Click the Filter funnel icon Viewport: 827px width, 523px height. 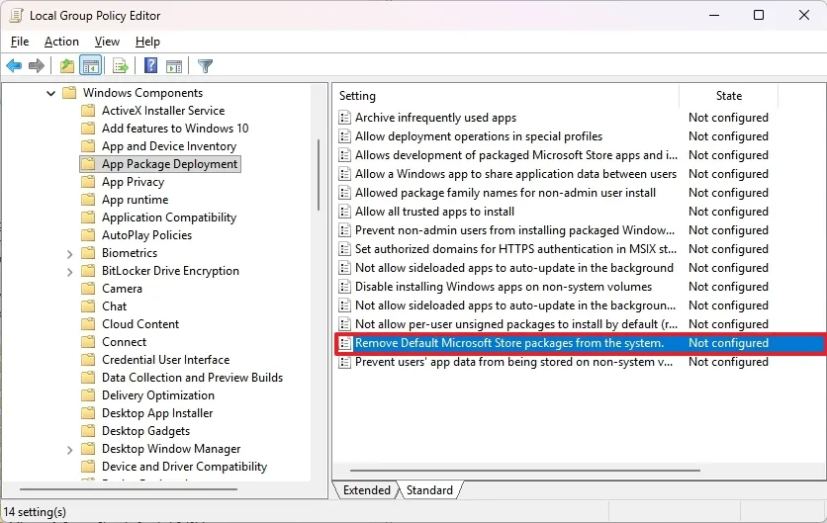(x=205, y=66)
